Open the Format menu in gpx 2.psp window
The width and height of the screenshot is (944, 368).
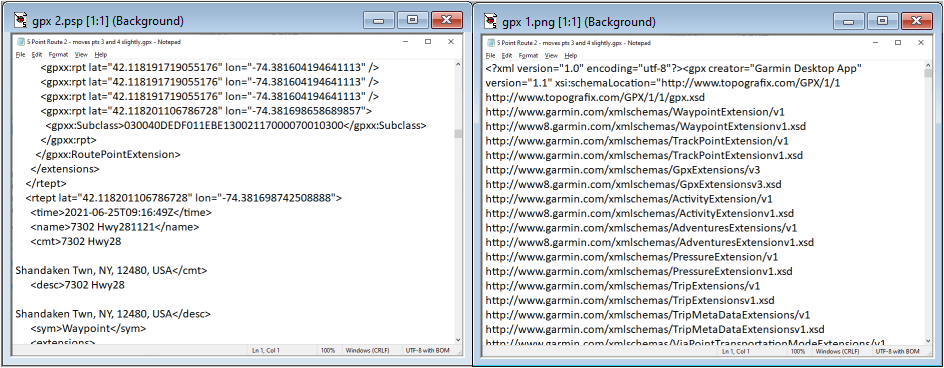tap(58, 55)
